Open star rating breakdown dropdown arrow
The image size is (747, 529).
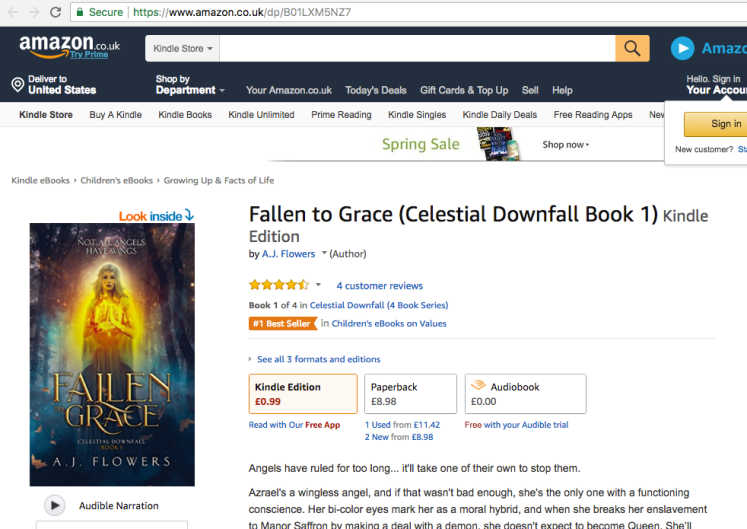point(318,285)
